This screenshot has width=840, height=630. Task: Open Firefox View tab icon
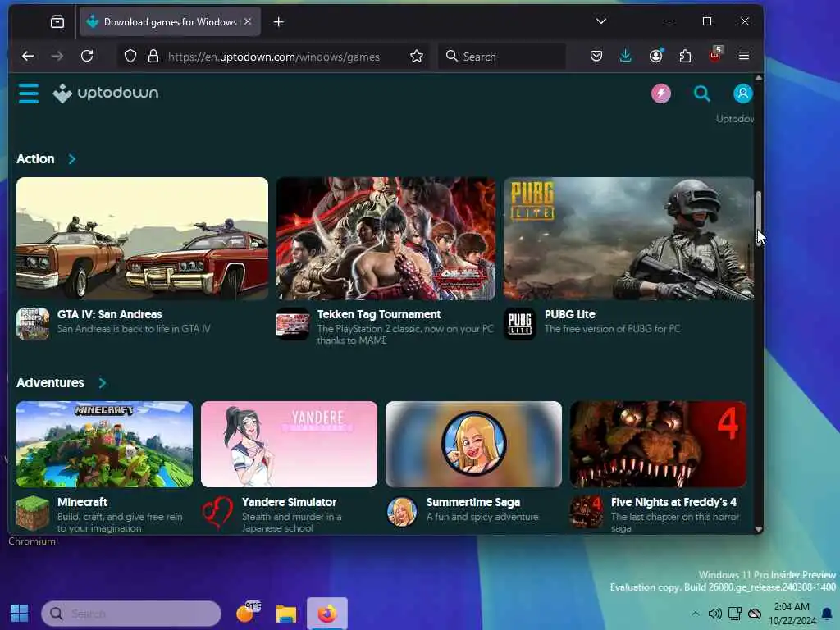tap(57, 22)
